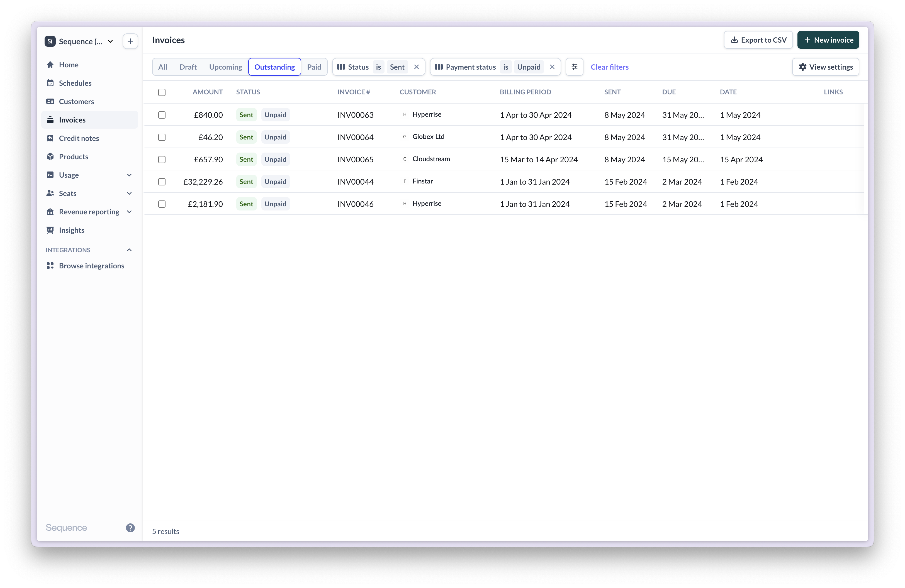Click the plus button beside workspace name

tap(130, 41)
